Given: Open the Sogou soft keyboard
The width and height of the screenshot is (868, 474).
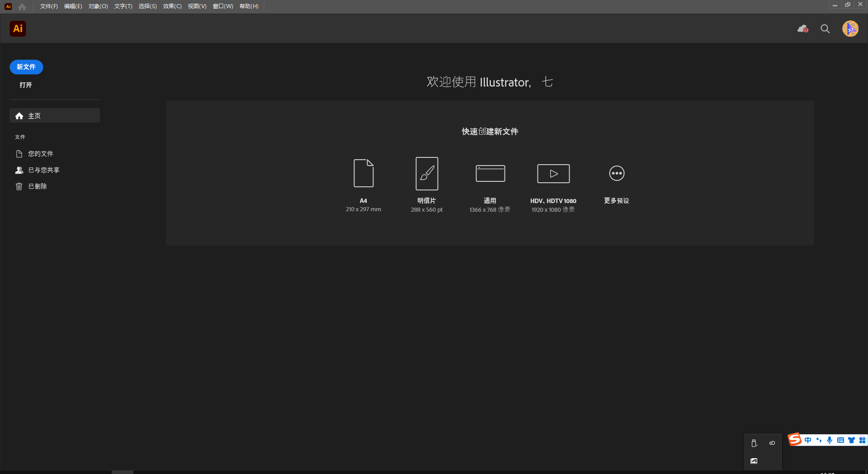Looking at the screenshot, I should pyautogui.click(x=840, y=440).
